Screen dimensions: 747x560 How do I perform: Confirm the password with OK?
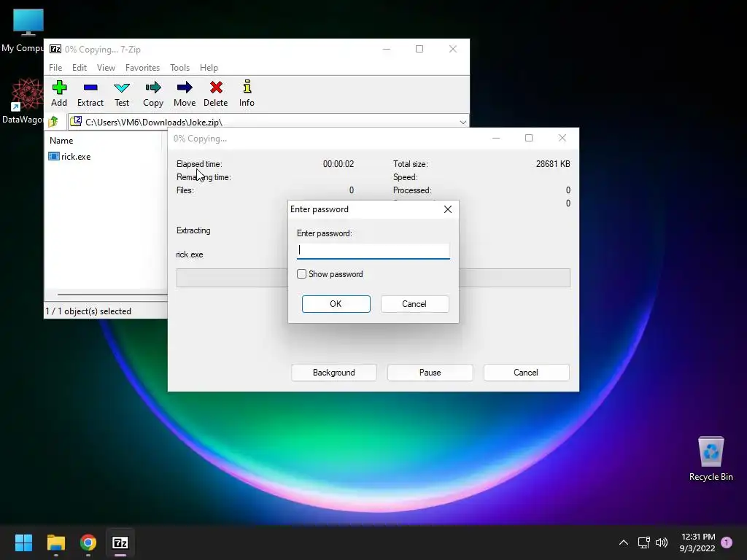click(x=336, y=304)
